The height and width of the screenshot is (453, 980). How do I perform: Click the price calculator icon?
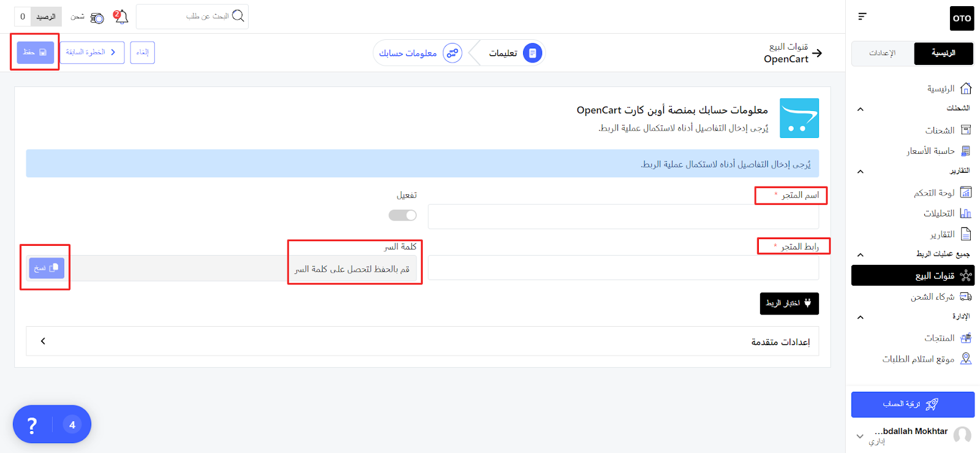(966, 151)
